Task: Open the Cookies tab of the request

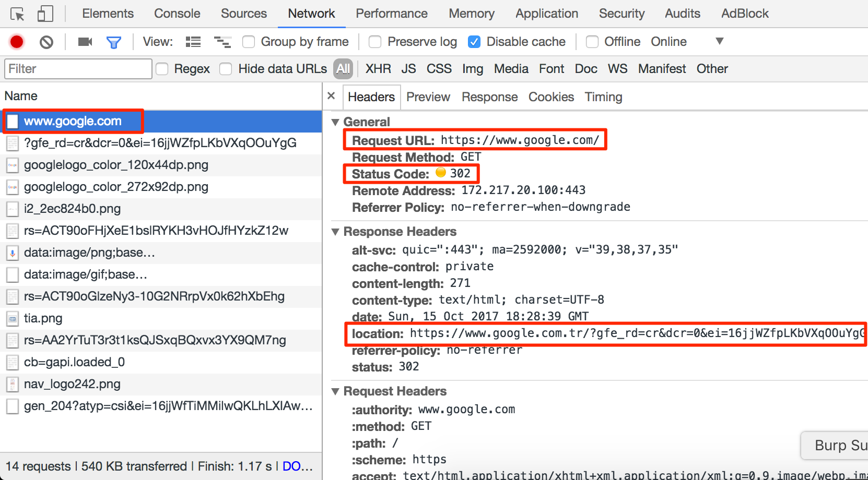Action: [551, 97]
